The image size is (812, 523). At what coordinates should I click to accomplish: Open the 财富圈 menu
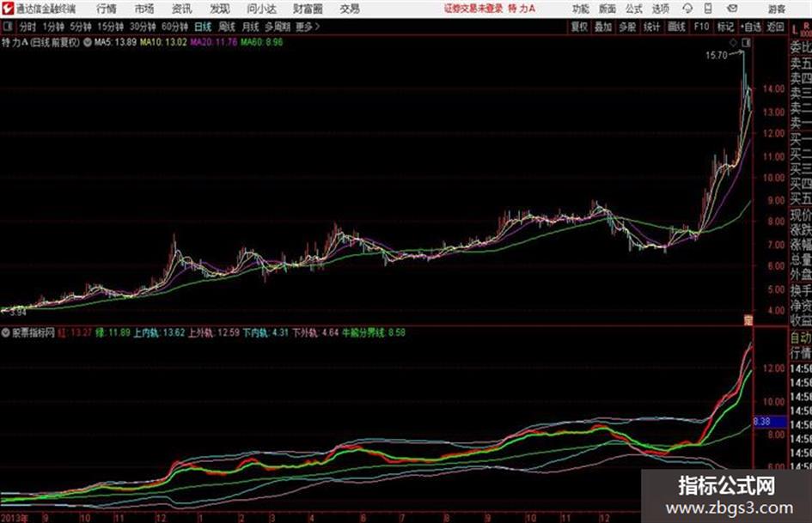(308, 9)
